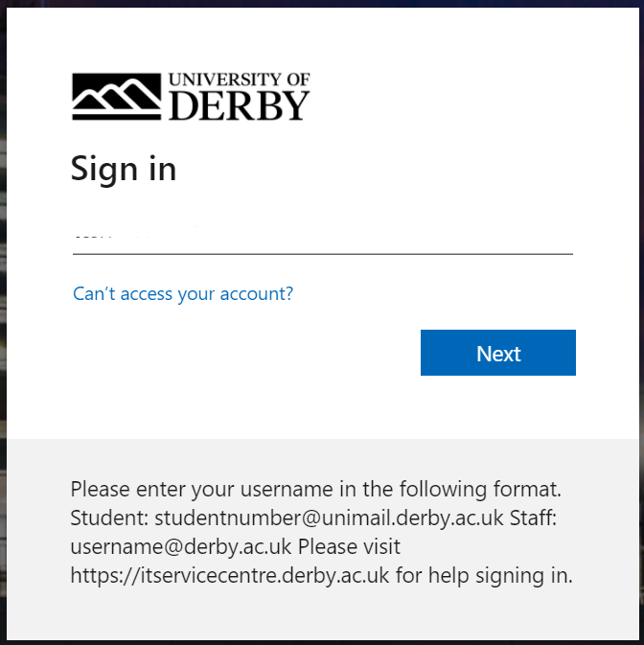Select the username@derby.ac.uk example address
The image size is (644, 645).
tap(181, 546)
